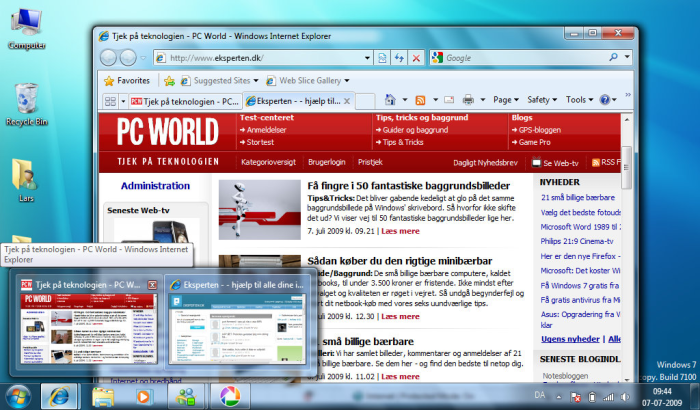The height and width of the screenshot is (410, 700).
Task: Click Internet Explorer taskbar icon
Action: pyautogui.click(x=59, y=396)
